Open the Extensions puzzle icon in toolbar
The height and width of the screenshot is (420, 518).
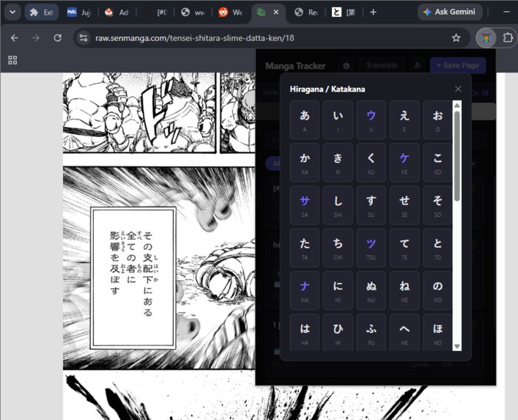508,38
